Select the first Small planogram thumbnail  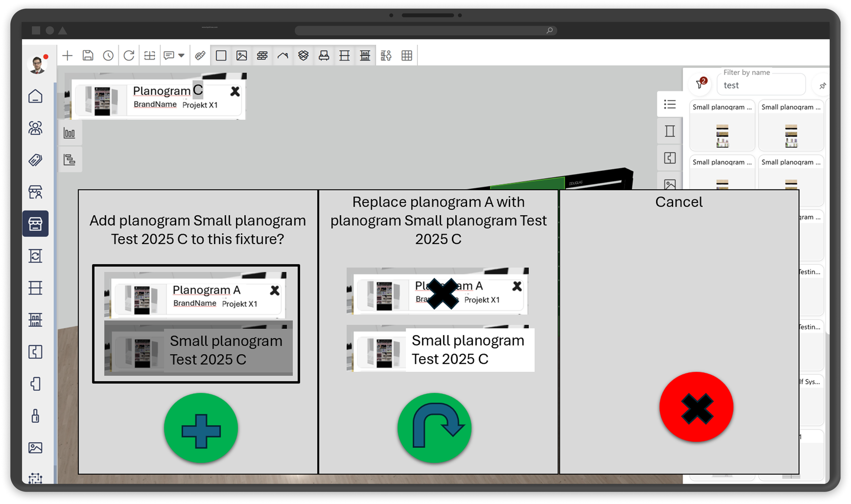(x=722, y=126)
